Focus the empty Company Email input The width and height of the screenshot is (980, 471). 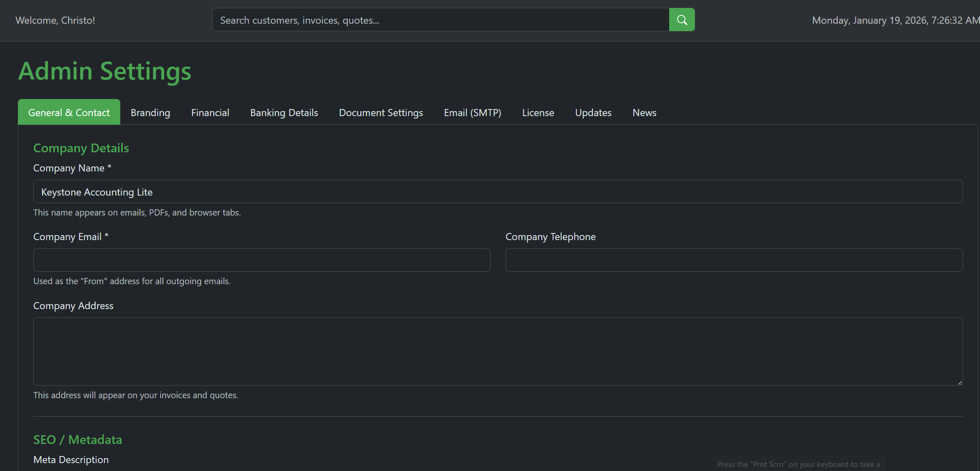click(262, 260)
